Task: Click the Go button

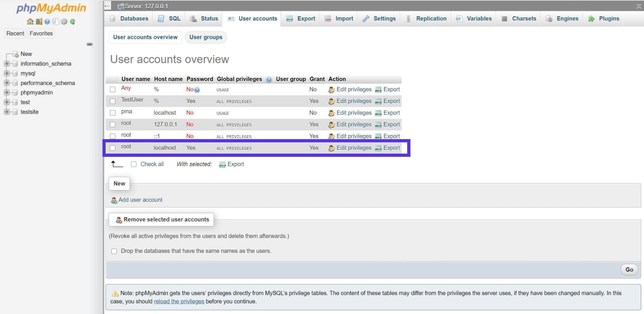Action: coord(629,270)
